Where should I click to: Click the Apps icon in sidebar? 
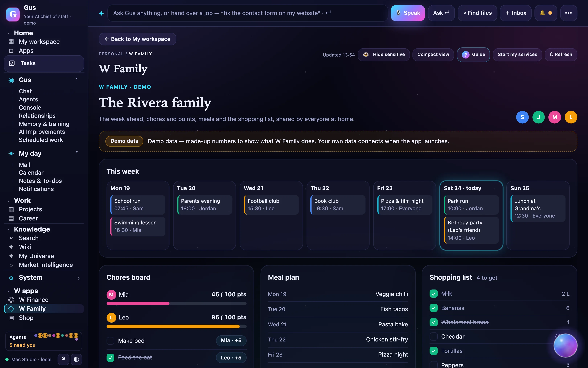pyautogui.click(x=11, y=51)
